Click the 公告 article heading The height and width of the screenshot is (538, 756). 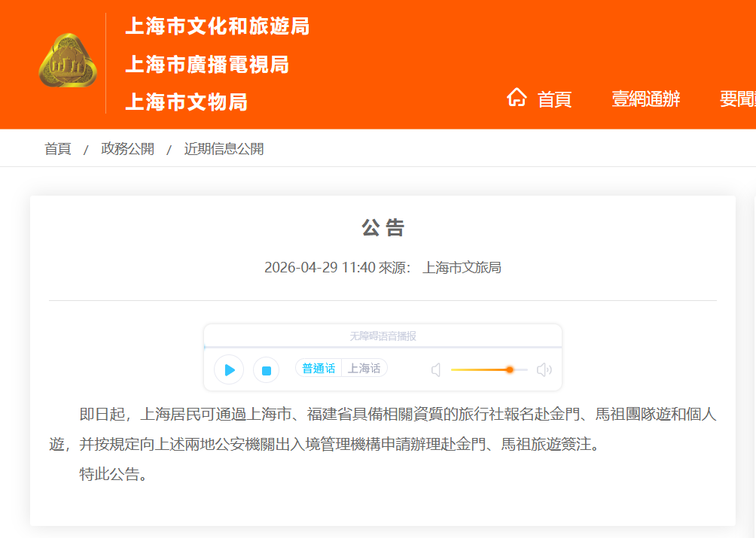click(x=383, y=228)
